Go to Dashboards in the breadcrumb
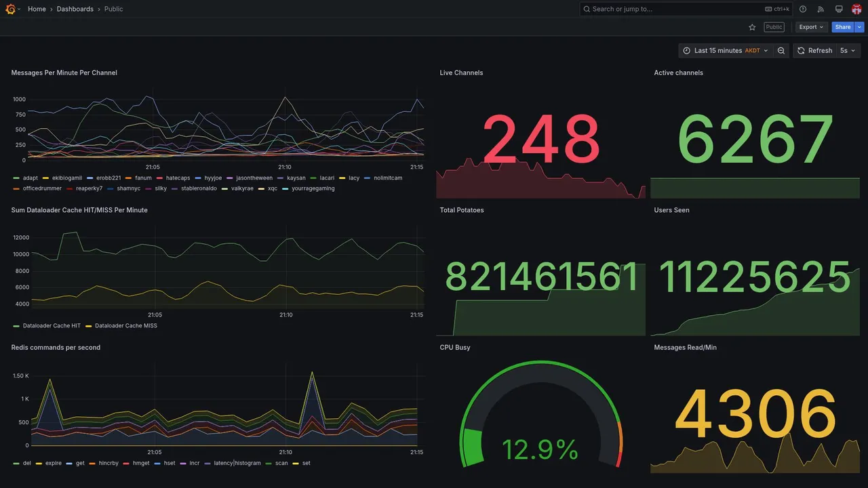Screen dimensions: 868x488 [75, 9]
